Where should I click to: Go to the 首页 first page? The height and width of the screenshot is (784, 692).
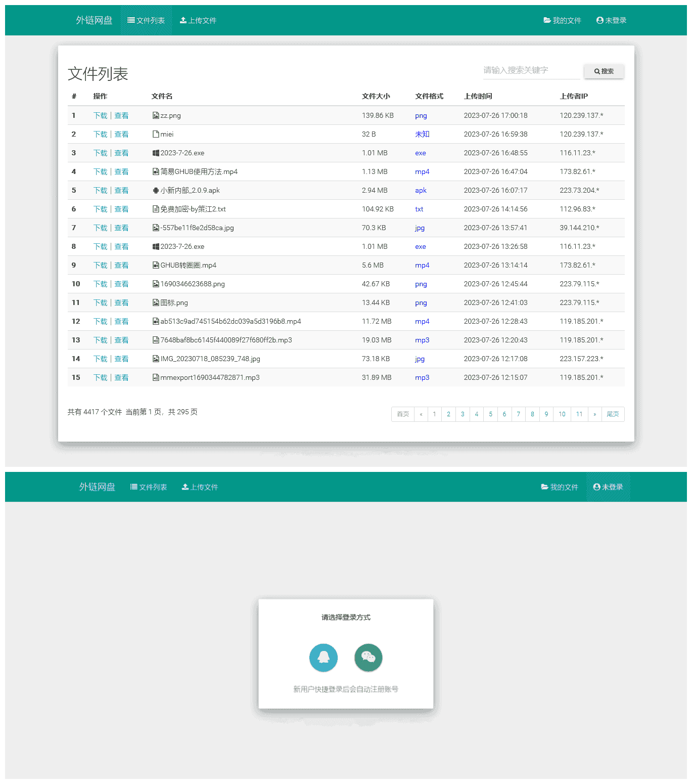pyautogui.click(x=403, y=414)
